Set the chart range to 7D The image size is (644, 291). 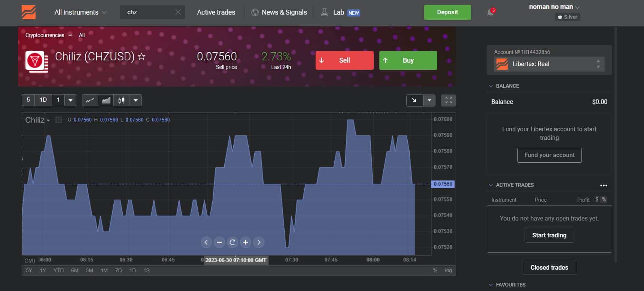(118, 270)
